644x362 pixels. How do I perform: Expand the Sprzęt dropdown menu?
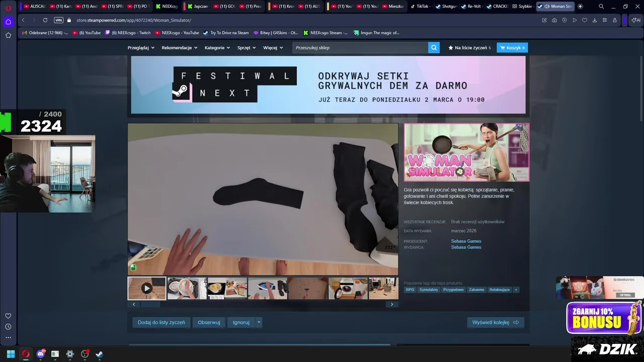coord(247,48)
